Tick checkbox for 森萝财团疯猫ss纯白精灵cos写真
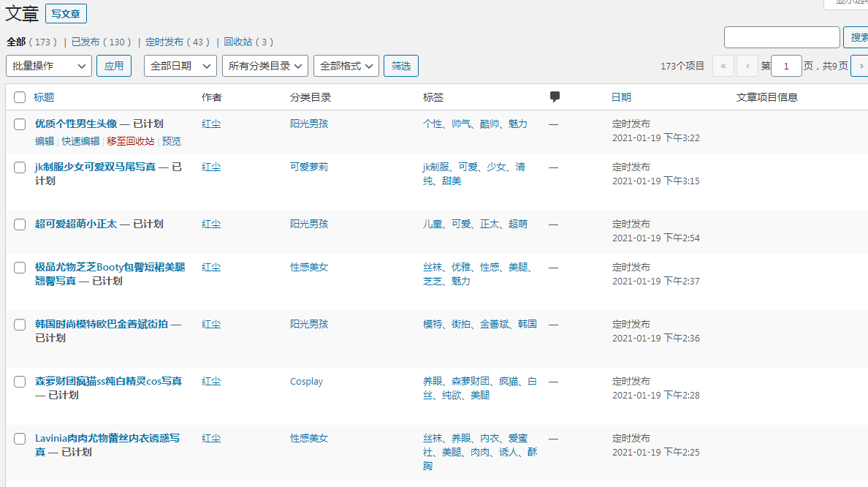 click(20, 382)
